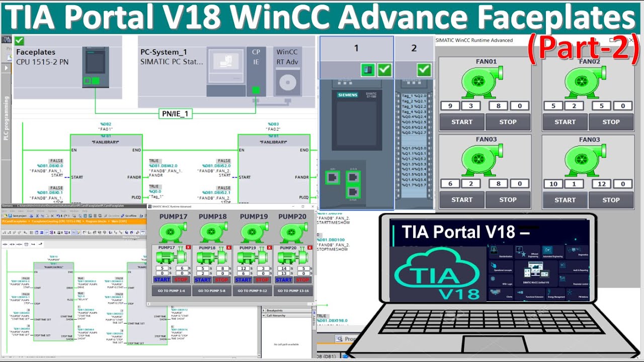Click FAN01 value field showing 9
This screenshot has height=362, width=644.
coord(449,106)
